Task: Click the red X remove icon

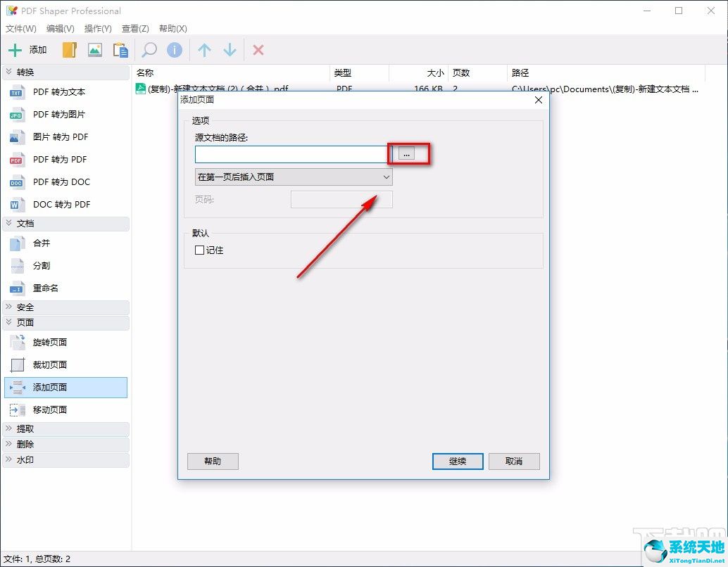Action: click(258, 49)
